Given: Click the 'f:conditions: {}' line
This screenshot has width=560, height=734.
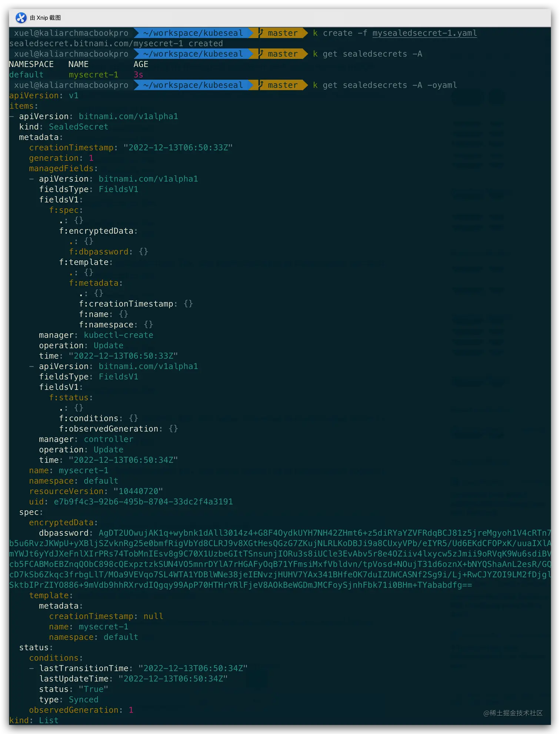Looking at the screenshot, I should coord(99,418).
